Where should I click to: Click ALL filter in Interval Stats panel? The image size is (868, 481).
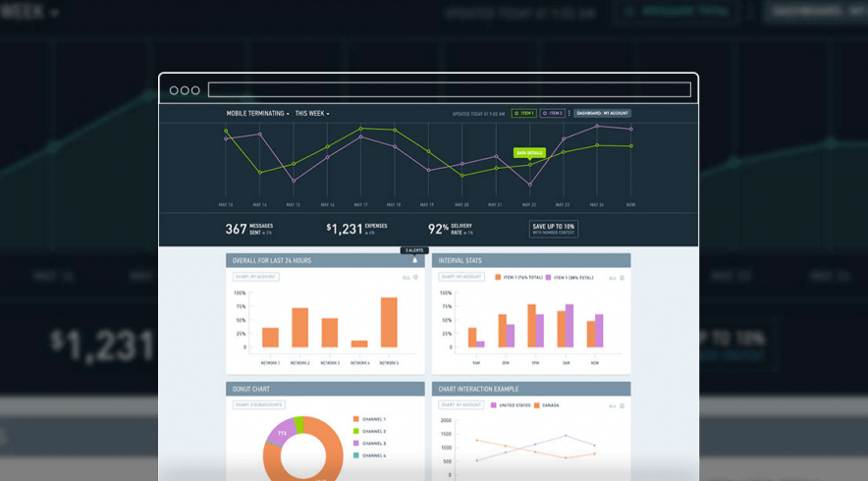613,278
